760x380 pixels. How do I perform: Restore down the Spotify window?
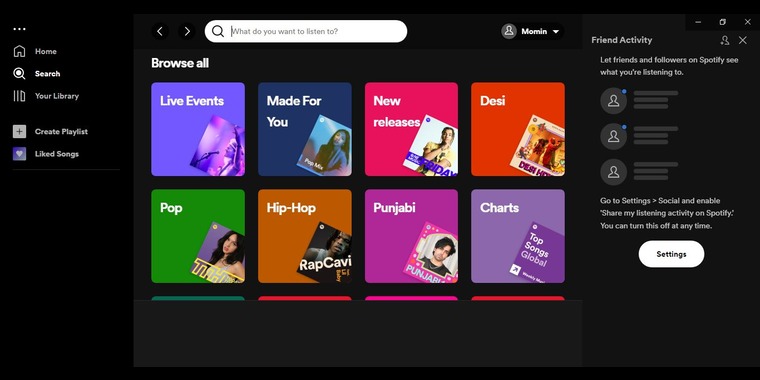pyautogui.click(x=723, y=22)
